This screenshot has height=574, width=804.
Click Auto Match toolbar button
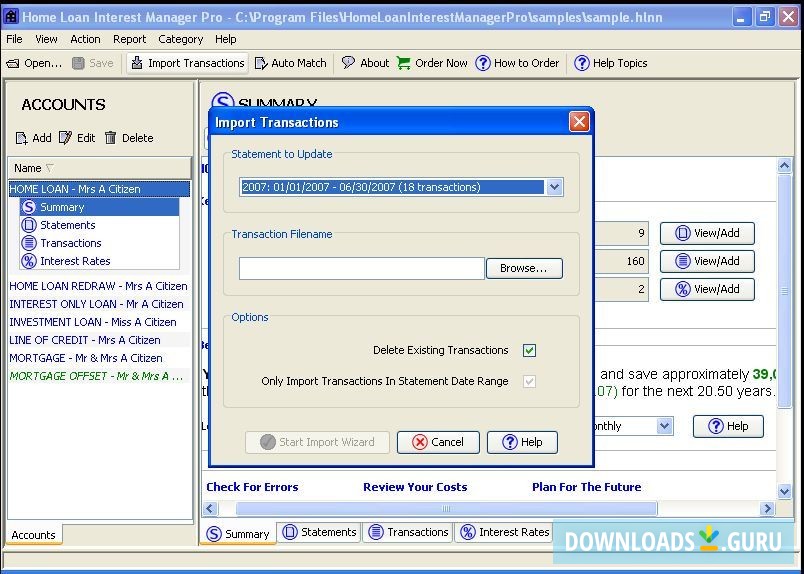291,63
